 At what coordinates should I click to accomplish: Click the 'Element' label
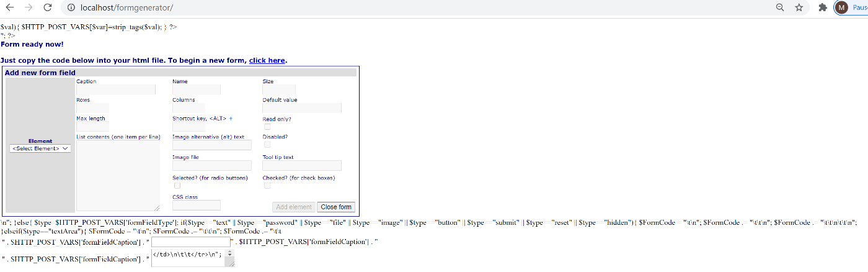40,141
